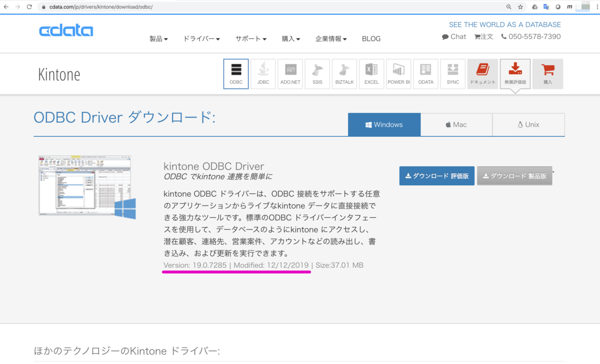This screenshot has height=364, width=600.
Task: Click the ダウンロード 製品版 button
Action: click(x=514, y=176)
